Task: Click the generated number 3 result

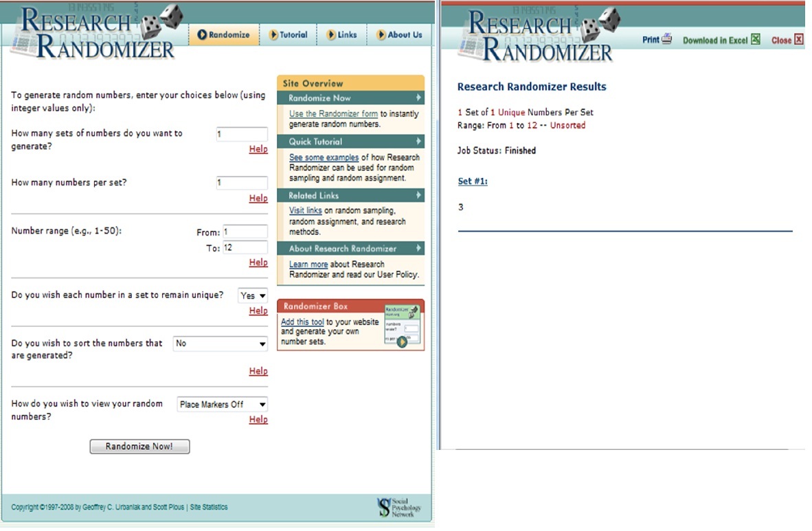Action: (461, 207)
